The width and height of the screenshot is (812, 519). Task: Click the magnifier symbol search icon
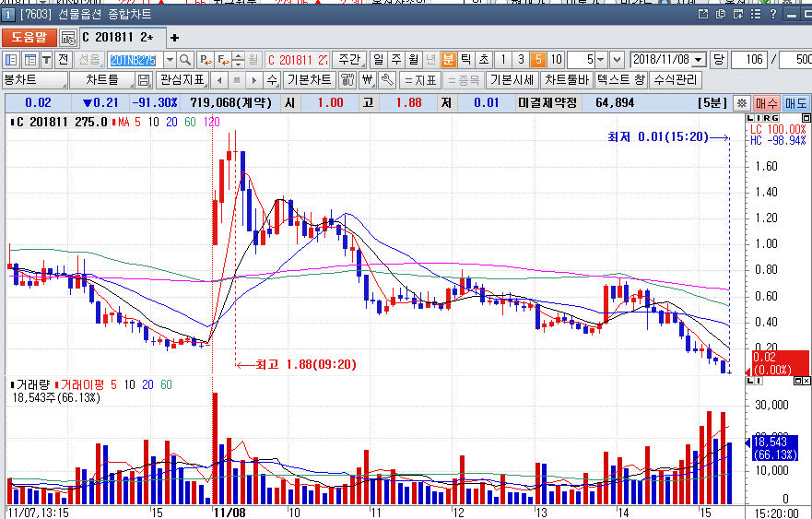click(186, 59)
